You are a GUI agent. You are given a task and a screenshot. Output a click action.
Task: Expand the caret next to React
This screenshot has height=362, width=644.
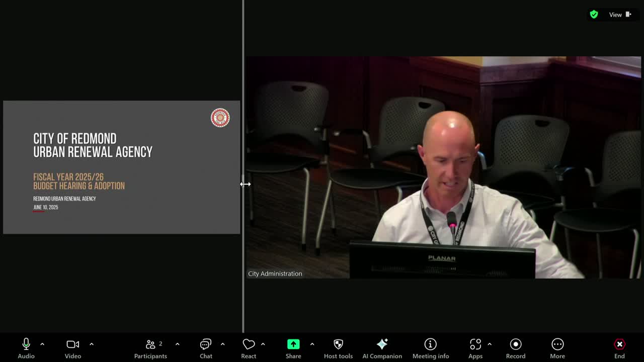pos(263,344)
